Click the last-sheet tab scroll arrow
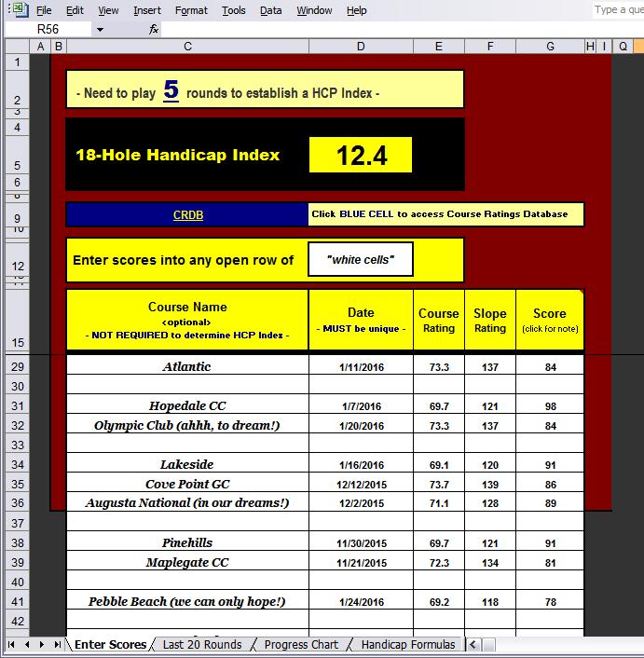Screen dimensions: 644x658 (58, 644)
